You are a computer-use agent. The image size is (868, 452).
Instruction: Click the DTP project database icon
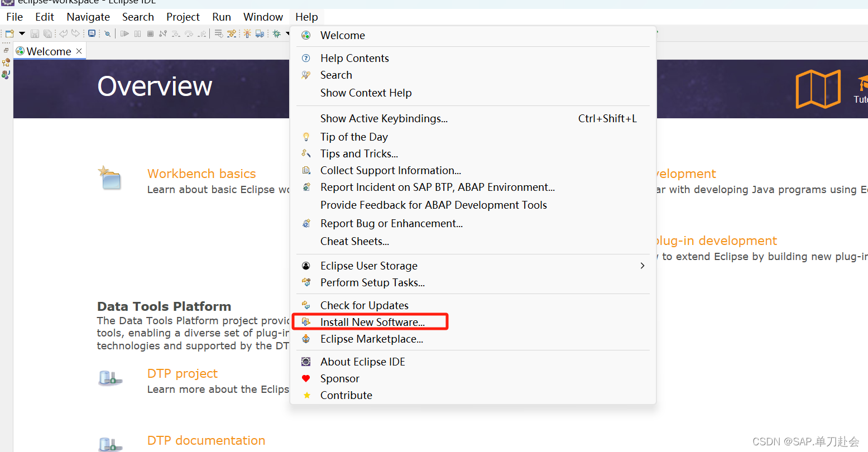(110, 378)
